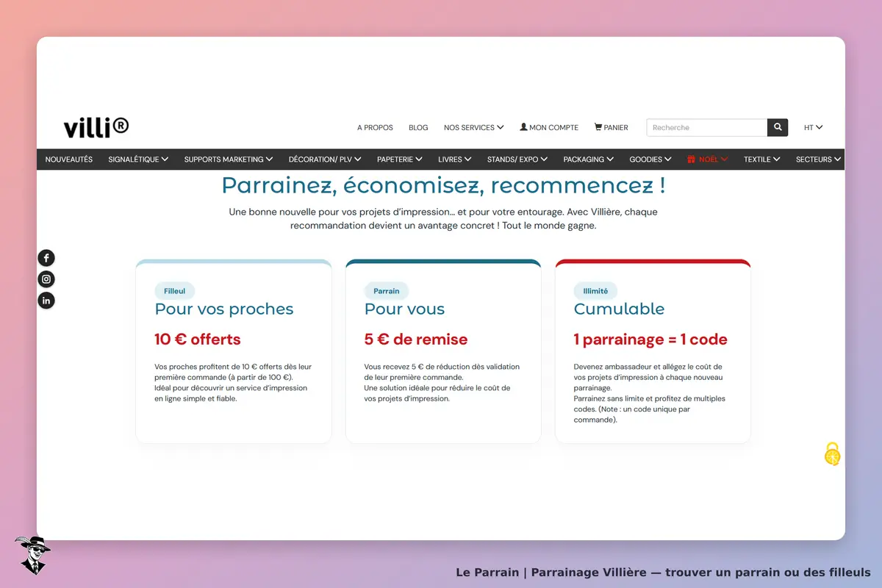The width and height of the screenshot is (882, 588).
Task: Click the "Cumulable" heading
Action: 619,309
